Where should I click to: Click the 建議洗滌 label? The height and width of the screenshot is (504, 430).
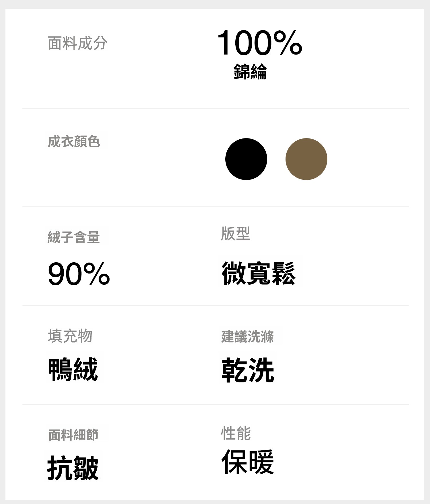(247, 336)
